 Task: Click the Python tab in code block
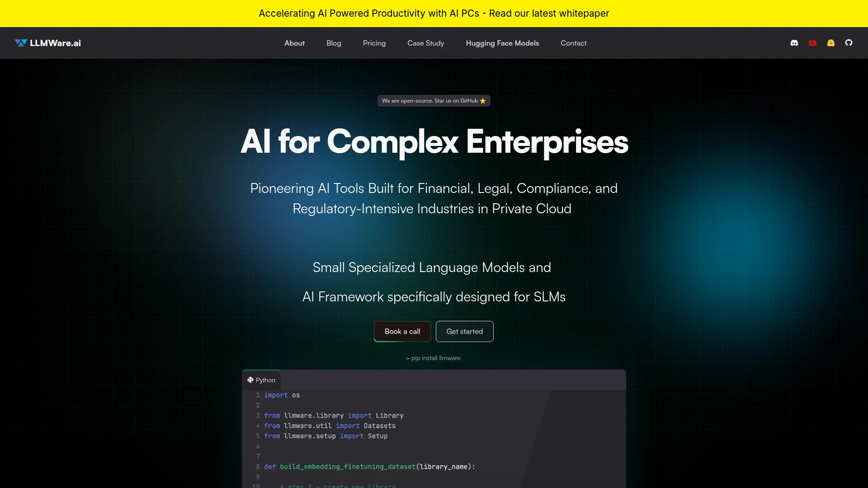tap(261, 380)
